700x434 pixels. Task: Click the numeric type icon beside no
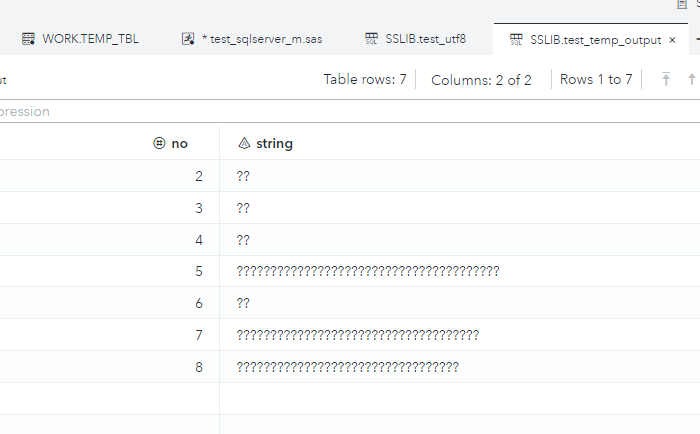point(158,144)
